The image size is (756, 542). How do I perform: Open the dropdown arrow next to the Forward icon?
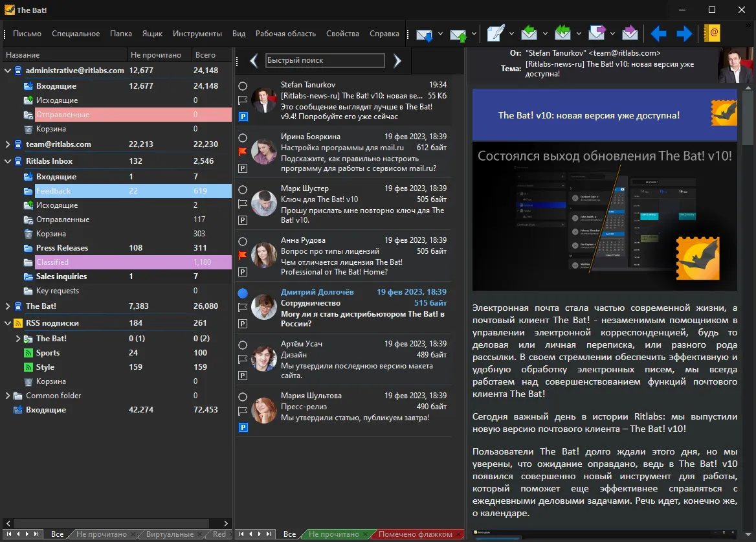(612, 34)
